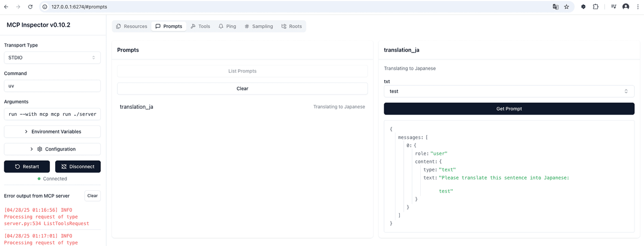Expand the Configuration section
The image size is (644, 246).
tap(52, 149)
